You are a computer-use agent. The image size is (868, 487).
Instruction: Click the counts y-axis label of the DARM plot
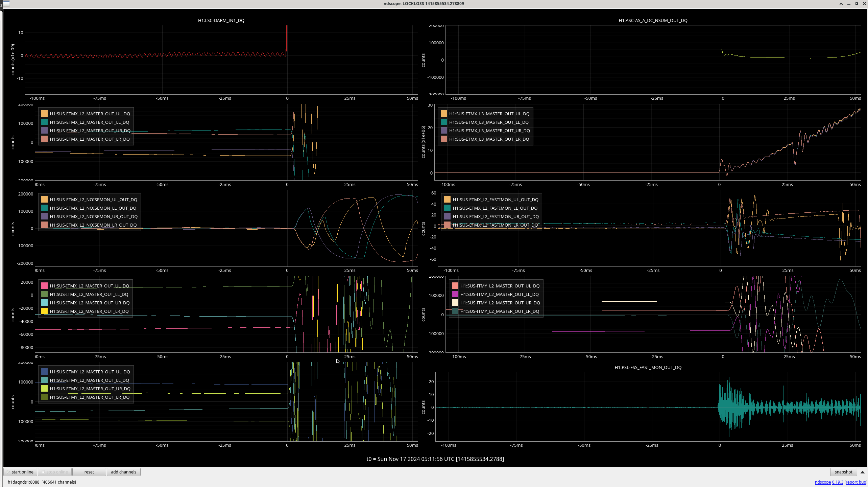[x=13, y=60]
